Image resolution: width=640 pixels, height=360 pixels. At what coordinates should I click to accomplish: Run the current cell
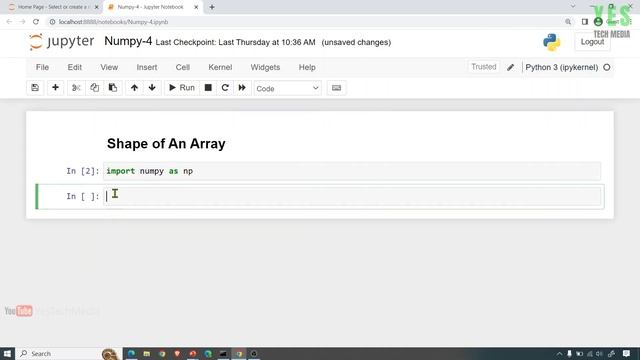point(182,88)
